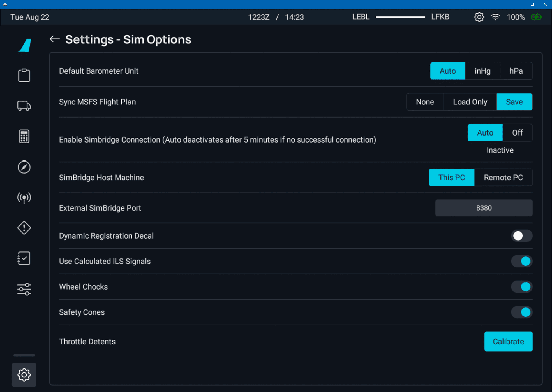
Task: Click Calibrate for Throttle Detents
Action: pos(508,342)
